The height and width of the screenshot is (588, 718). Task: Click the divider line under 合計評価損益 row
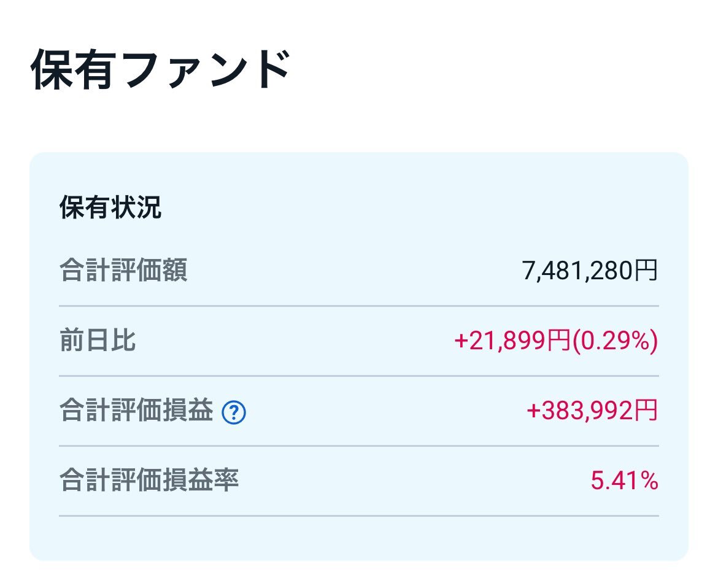click(x=359, y=446)
